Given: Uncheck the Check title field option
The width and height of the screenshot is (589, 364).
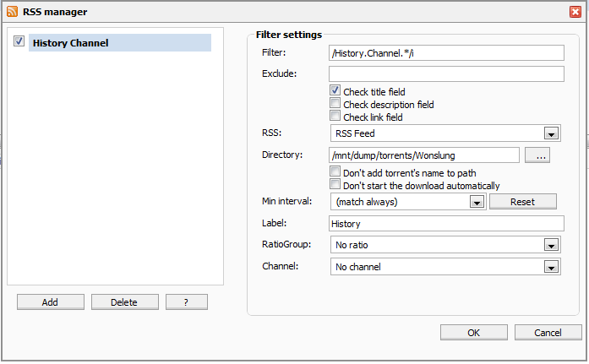Looking at the screenshot, I should (335, 91).
